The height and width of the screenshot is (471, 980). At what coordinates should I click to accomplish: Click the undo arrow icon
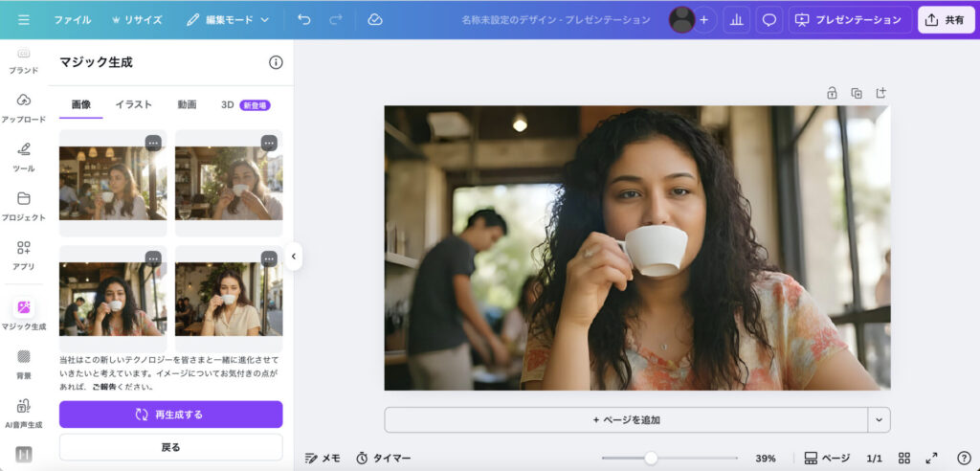pyautogui.click(x=304, y=19)
